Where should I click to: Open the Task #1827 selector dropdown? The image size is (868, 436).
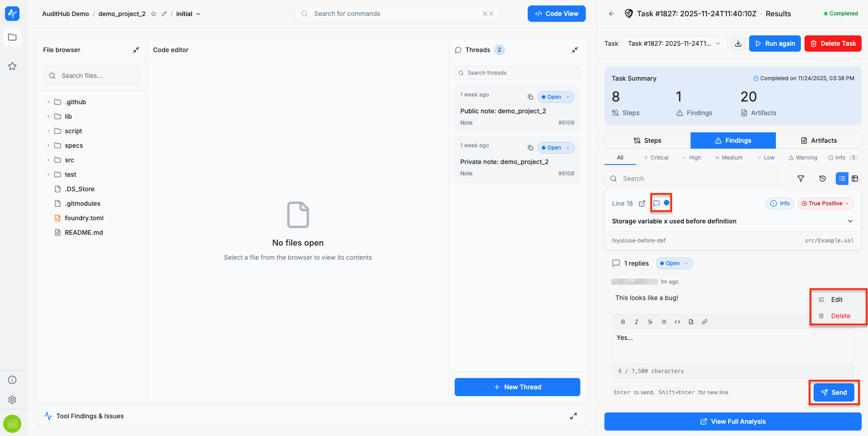pyautogui.click(x=674, y=44)
